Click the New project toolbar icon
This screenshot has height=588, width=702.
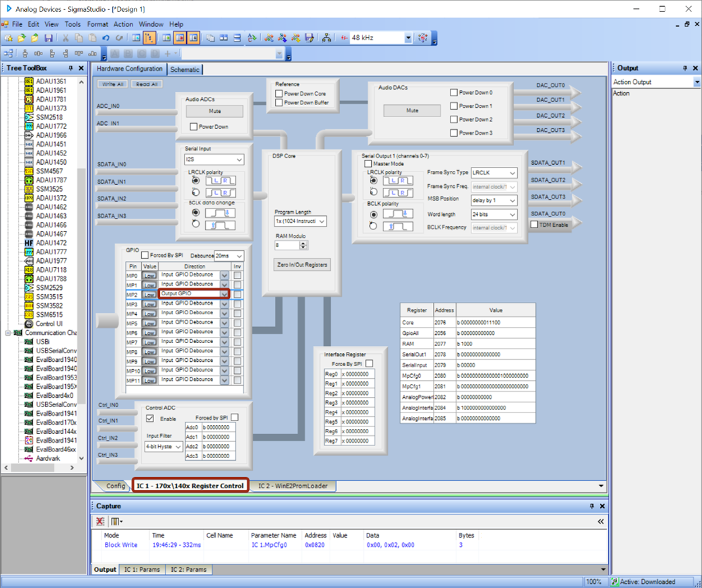point(8,38)
